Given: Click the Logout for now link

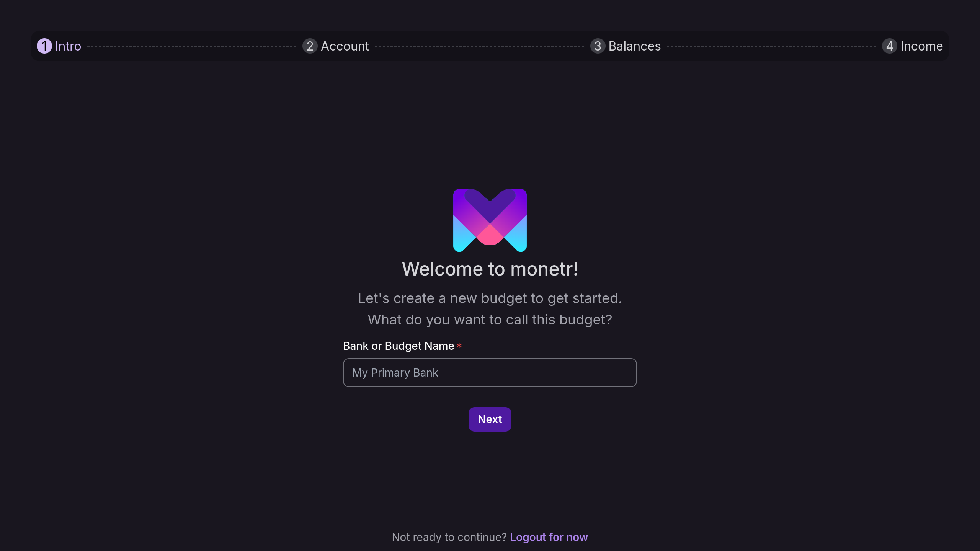Looking at the screenshot, I should click(549, 537).
